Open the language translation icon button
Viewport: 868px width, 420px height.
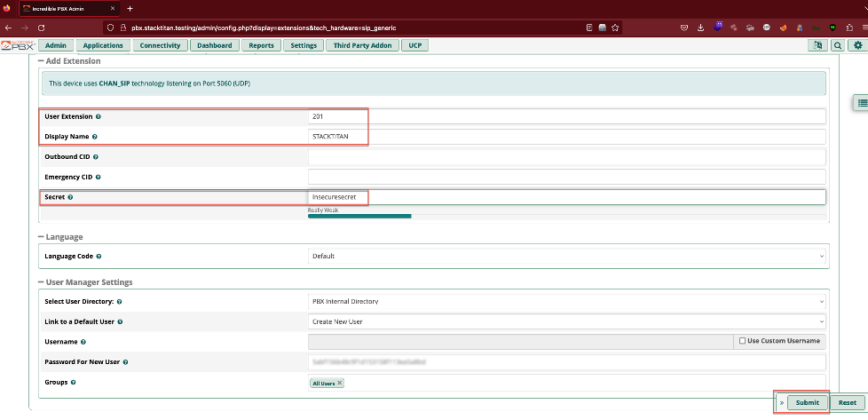pos(817,45)
